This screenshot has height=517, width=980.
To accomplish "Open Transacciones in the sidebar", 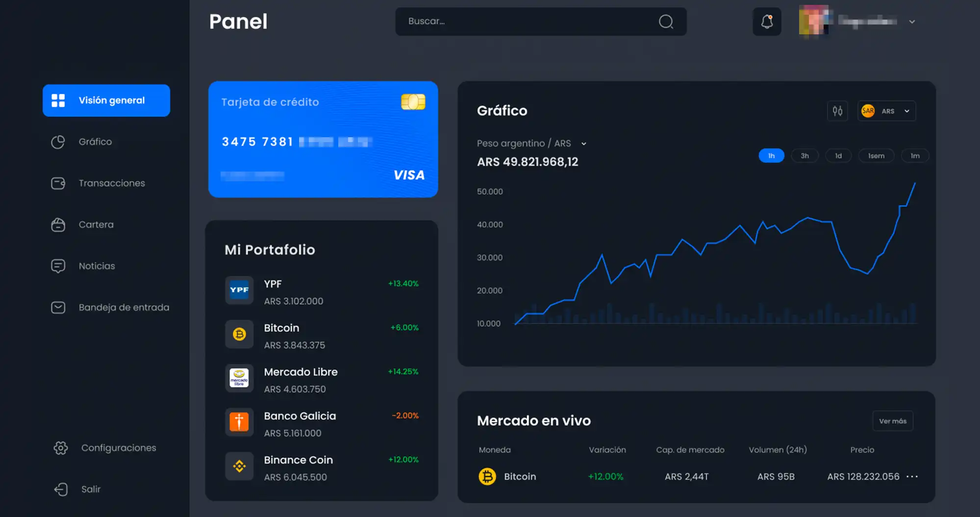I will point(112,183).
